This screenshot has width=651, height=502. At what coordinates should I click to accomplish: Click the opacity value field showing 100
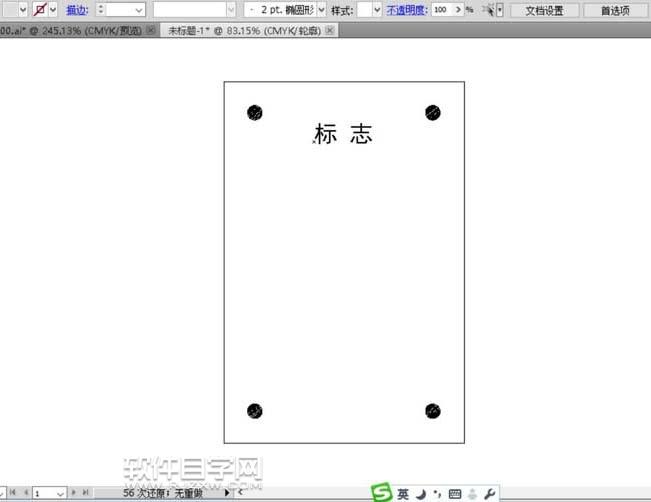click(x=441, y=9)
